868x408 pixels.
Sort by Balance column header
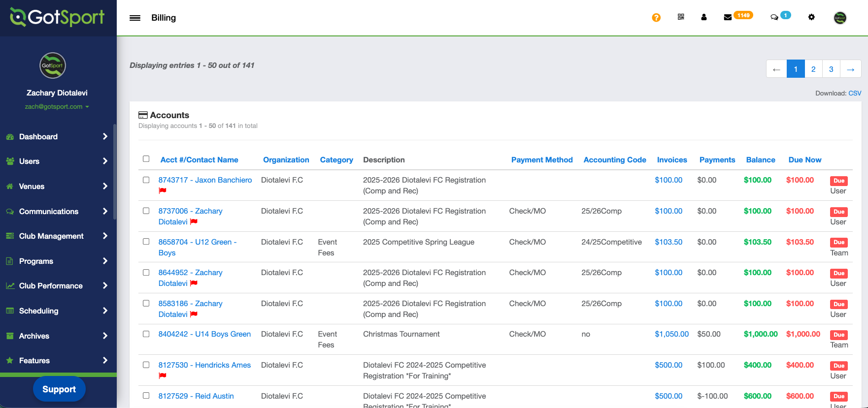click(x=761, y=160)
